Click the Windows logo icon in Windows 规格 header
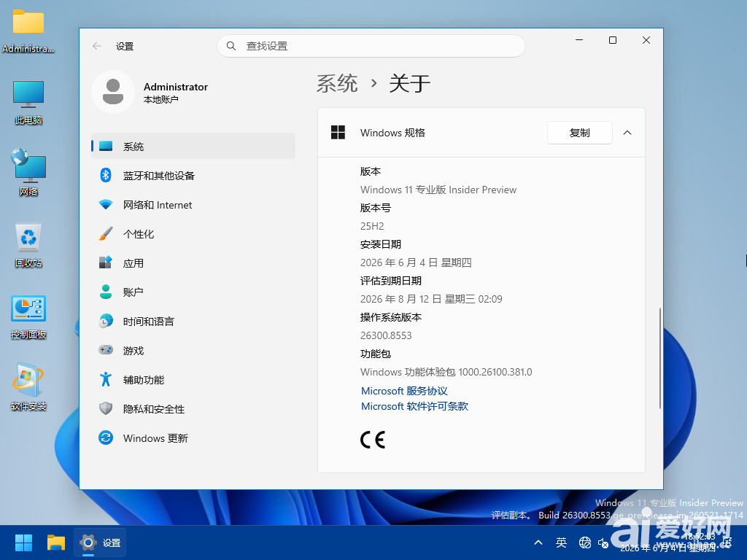747x560 pixels. pos(338,133)
